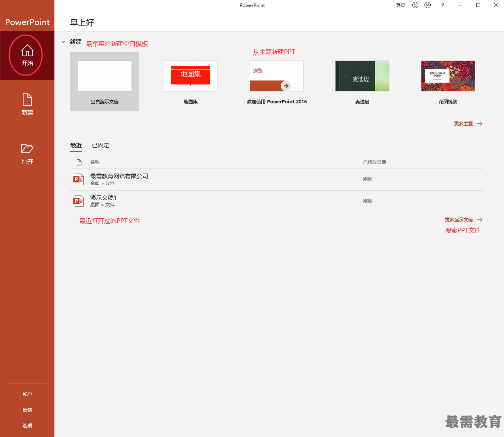Click the PowerPoint file icon for 最需教育网络有限公司
This screenshot has width=504, height=437.
coord(79,179)
